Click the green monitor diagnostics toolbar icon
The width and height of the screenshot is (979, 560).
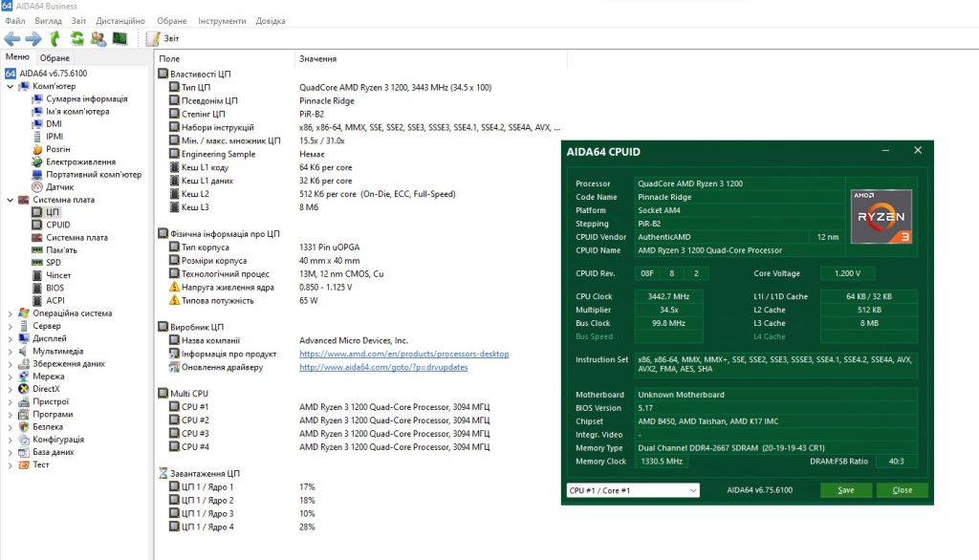pos(120,39)
